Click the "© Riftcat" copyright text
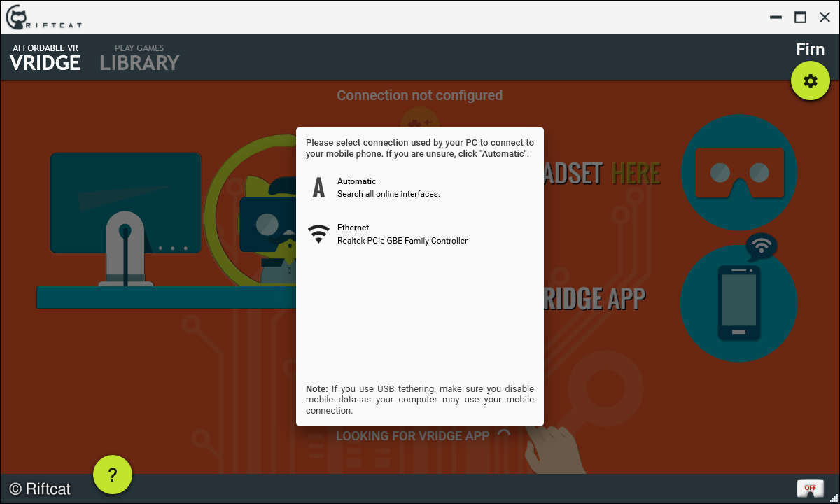Screen dimensions: 840x504 coord(39,489)
